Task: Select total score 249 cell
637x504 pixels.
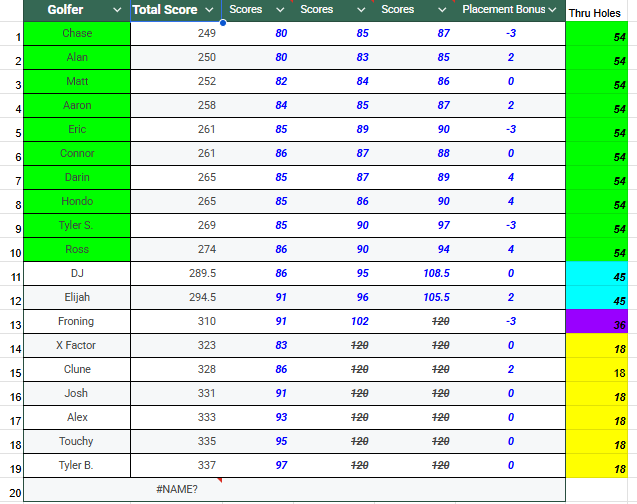Action: 176,33
